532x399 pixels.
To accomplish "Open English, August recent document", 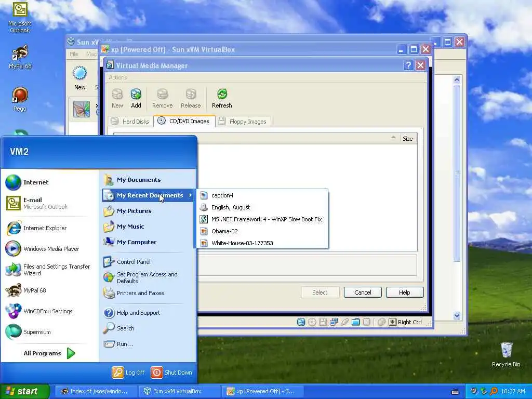I will point(262,207).
